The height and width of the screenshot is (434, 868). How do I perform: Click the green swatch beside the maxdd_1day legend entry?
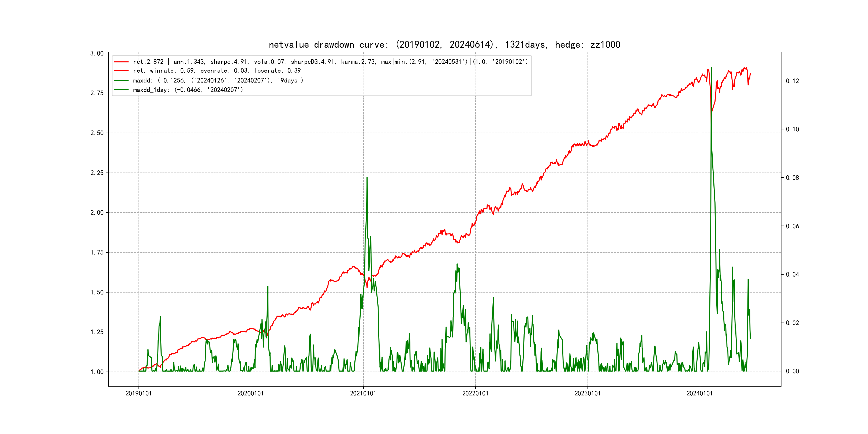[121, 90]
